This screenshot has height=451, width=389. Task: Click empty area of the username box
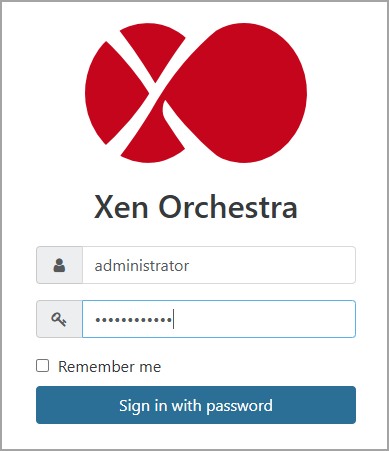[272, 265]
